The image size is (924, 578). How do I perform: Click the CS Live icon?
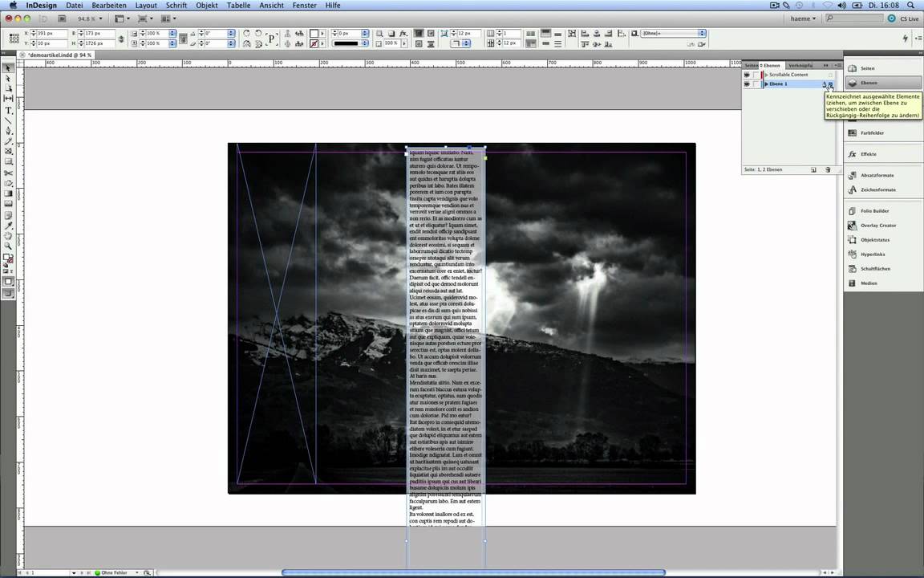[892, 19]
